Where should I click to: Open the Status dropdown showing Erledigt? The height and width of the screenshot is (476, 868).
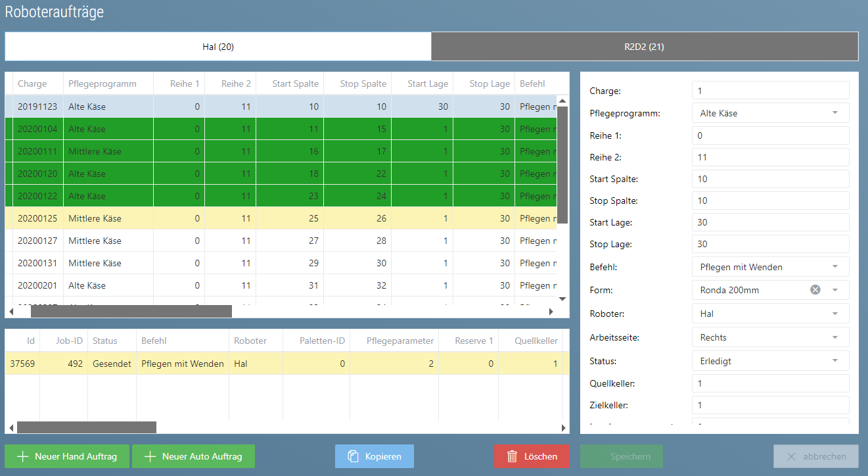[771, 361]
